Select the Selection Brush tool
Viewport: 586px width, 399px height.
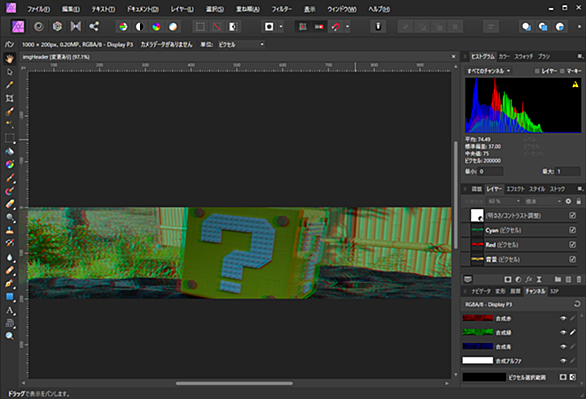(10, 111)
